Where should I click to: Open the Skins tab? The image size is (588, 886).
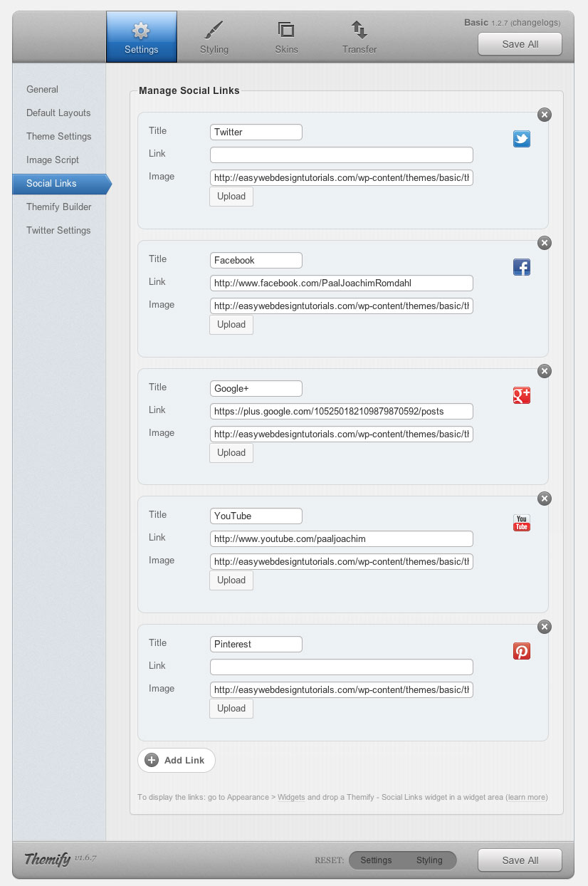[287, 37]
